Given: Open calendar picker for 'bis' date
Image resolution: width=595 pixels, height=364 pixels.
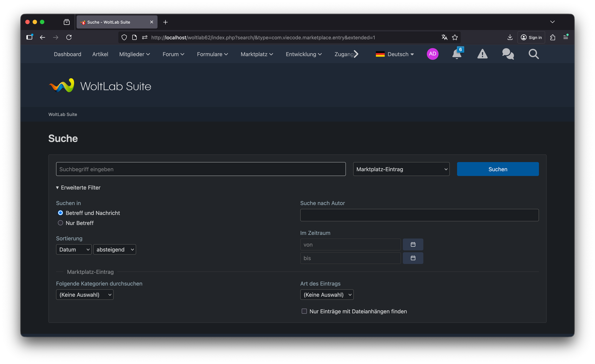Looking at the screenshot, I should (x=413, y=258).
